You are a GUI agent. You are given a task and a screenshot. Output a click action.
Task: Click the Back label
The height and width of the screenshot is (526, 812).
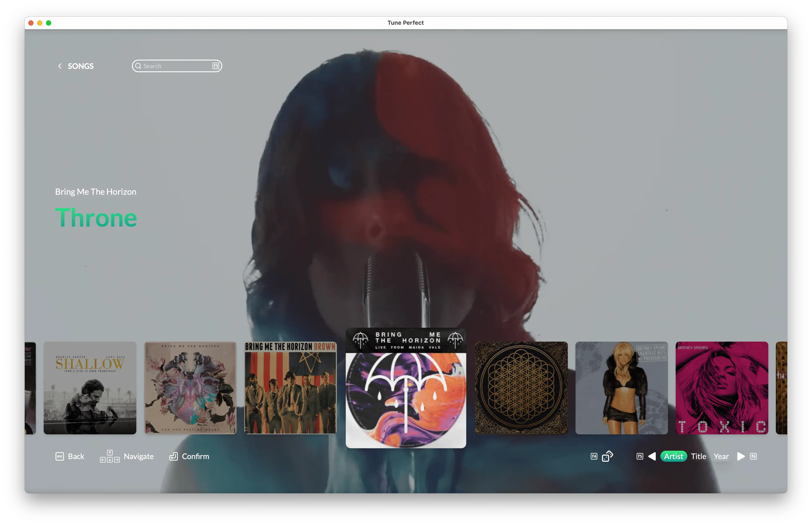pos(76,456)
